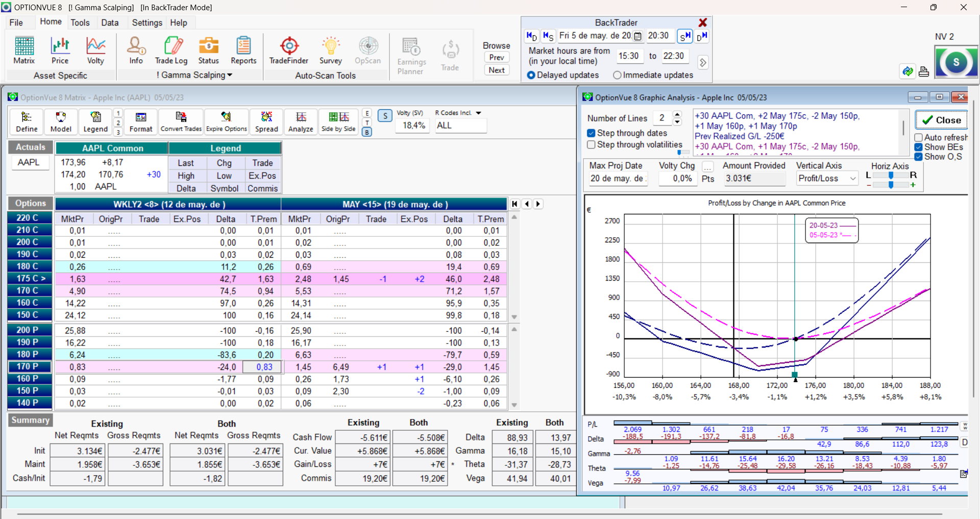The image size is (980, 519).
Task: Open the Price chart tool
Action: point(60,51)
